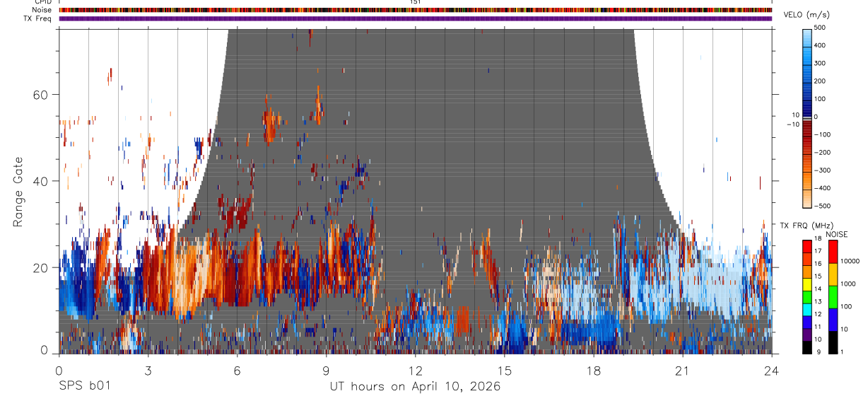Click the '−400' label on velocity scale
The image size is (868, 401).
click(x=823, y=187)
